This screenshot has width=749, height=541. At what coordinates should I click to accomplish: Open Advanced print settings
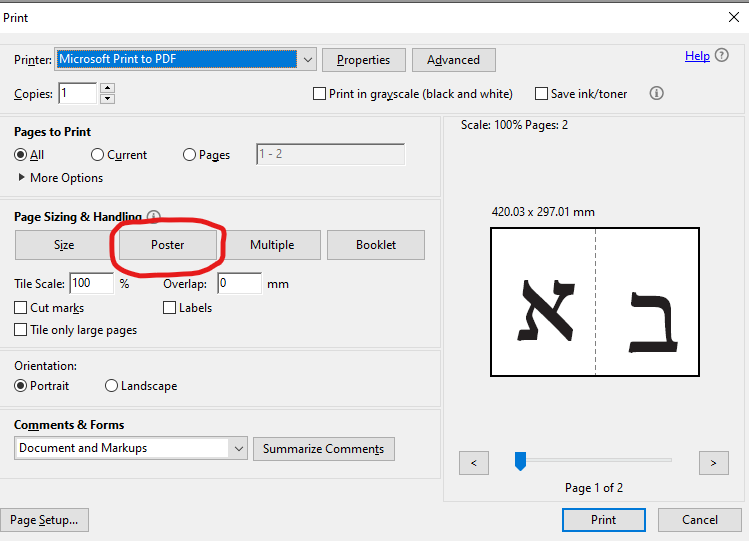pyautogui.click(x=453, y=60)
